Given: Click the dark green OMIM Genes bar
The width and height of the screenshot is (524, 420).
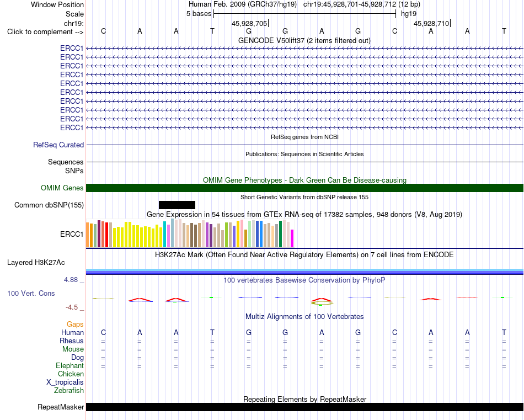Looking at the screenshot, I should point(304,188).
